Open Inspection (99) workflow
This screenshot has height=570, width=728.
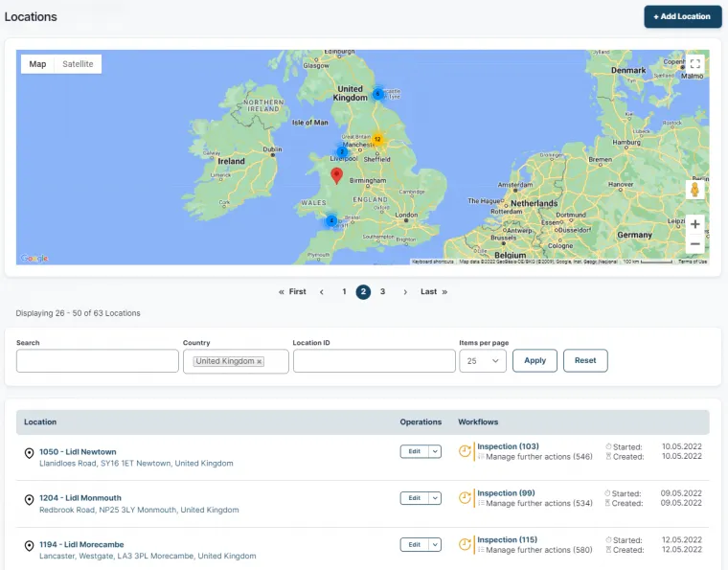tap(506, 493)
